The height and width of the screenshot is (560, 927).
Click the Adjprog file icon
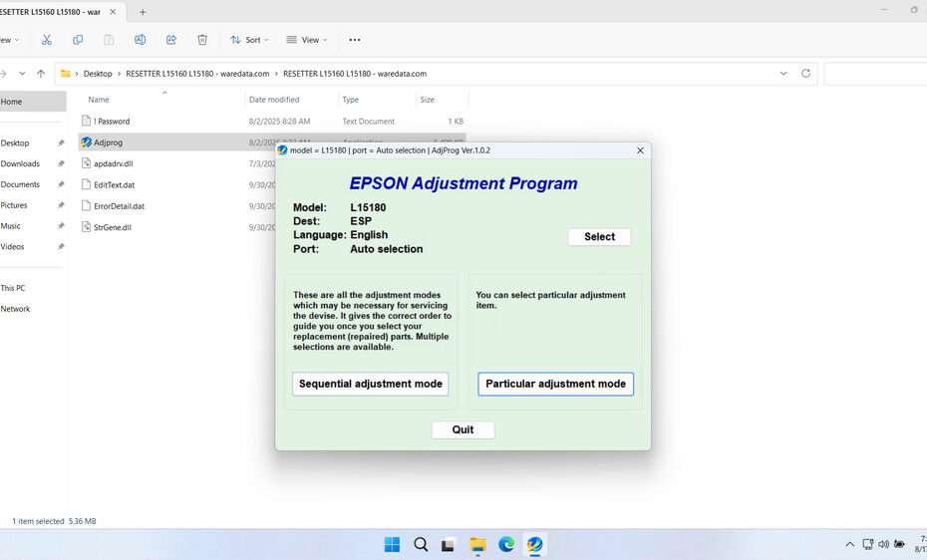coord(87,142)
